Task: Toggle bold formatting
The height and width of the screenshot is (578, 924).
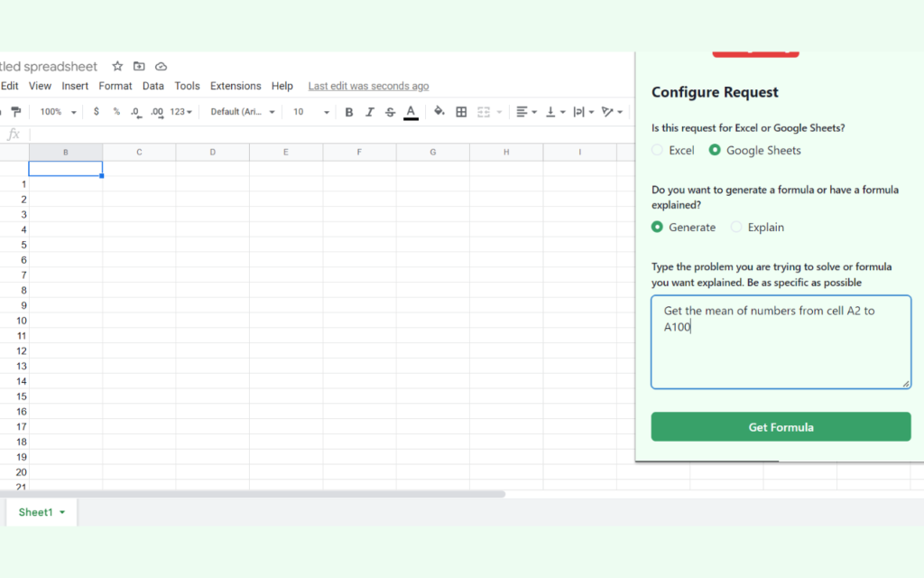Action: tap(349, 111)
